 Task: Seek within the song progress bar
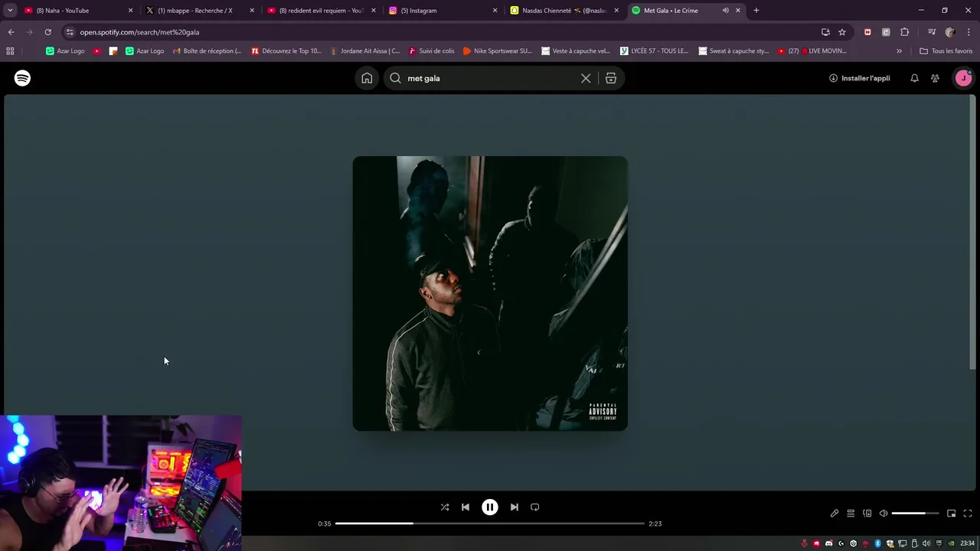click(490, 523)
